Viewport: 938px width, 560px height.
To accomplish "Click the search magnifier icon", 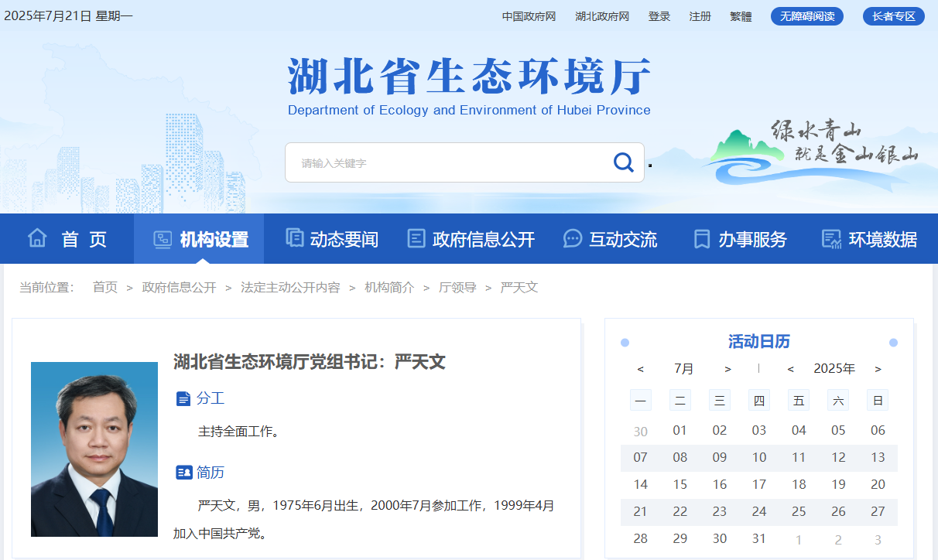I will click(x=624, y=162).
